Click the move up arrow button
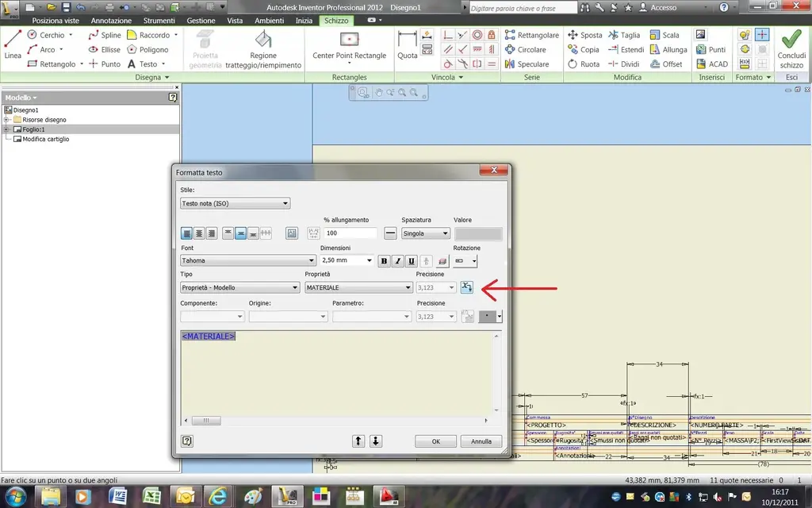The image size is (812, 508). 358,441
